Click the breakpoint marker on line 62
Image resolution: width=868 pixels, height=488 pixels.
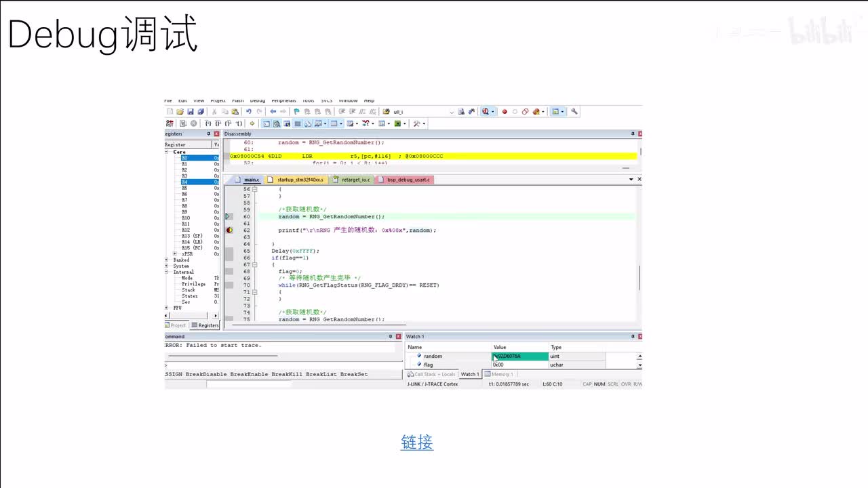pos(229,230)
